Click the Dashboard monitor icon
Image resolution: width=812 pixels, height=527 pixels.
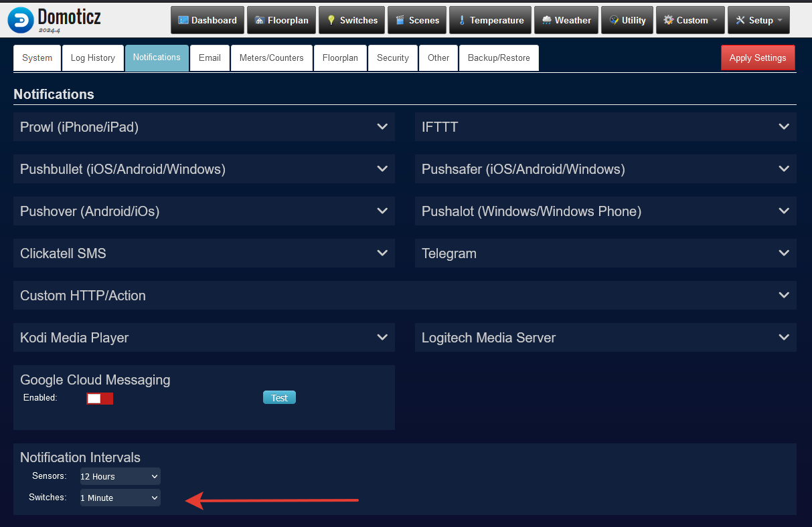click(x=183, y=20)
